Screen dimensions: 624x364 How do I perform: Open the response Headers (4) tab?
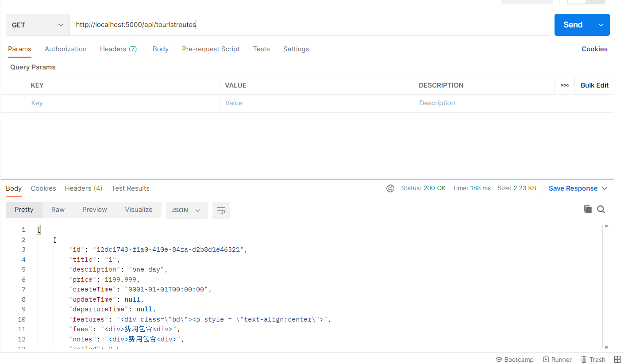84,188
